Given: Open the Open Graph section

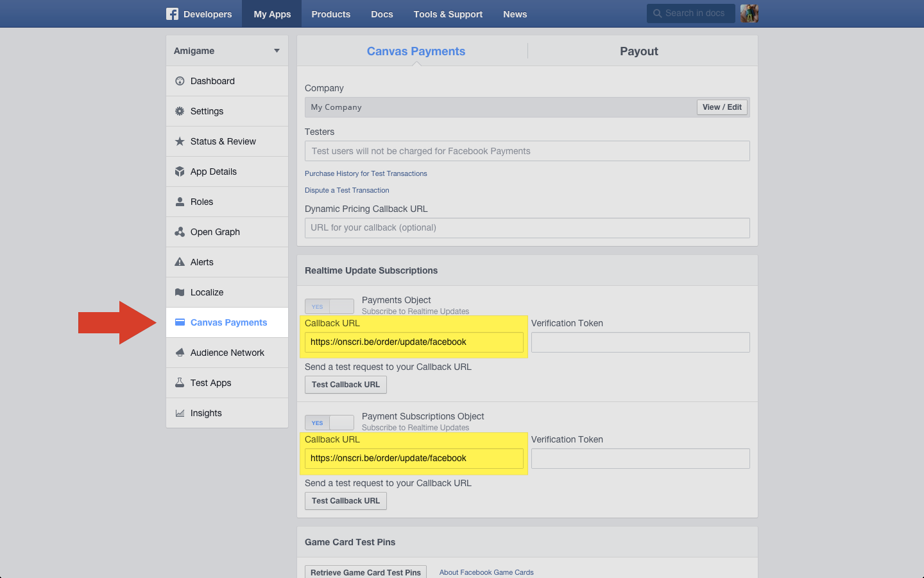Looking at the screenshot, I should coord(227,232).
